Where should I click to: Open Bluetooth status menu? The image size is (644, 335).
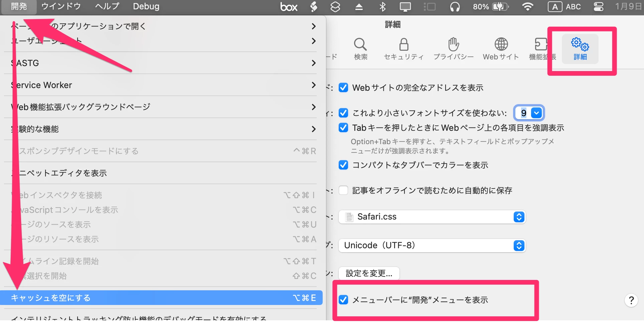tap(383, 7)
